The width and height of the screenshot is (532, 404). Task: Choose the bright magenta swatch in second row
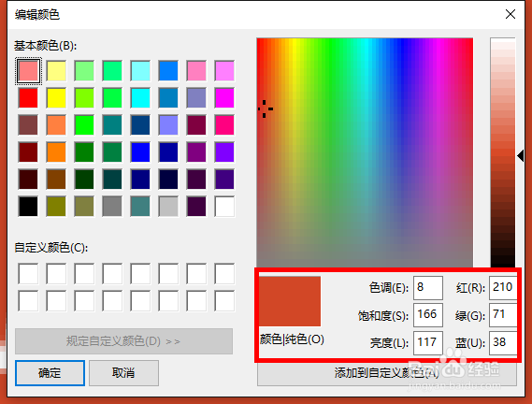coord(224,98)
